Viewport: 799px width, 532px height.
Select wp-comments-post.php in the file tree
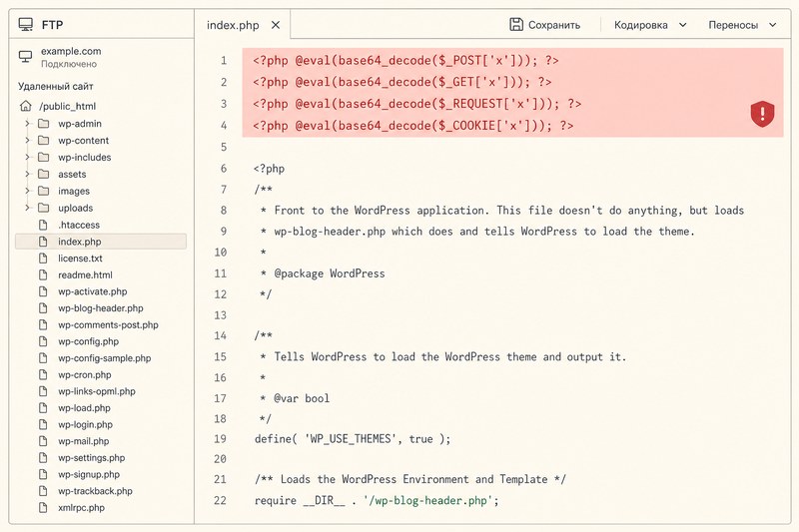(x=108, y=324)
